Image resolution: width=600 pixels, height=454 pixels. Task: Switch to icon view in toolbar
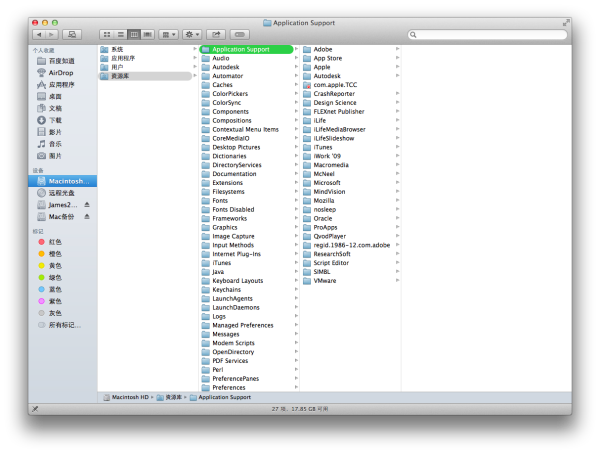[x=106, y=34]
